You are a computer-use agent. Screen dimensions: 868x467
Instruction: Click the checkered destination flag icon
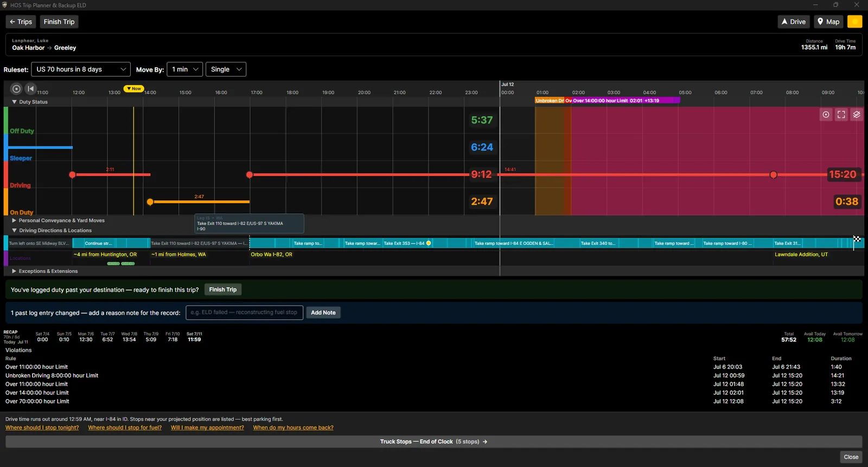click(x=857, y=239)
